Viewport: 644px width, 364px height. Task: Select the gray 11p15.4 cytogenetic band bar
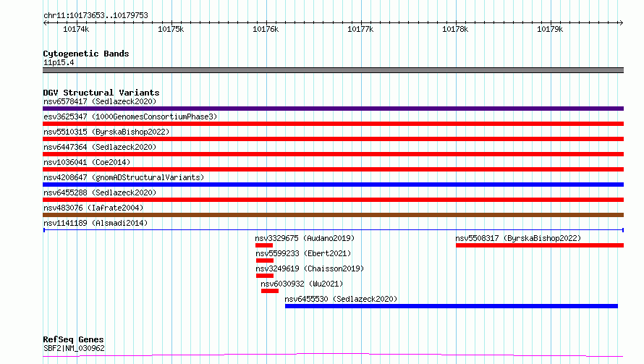333,70
